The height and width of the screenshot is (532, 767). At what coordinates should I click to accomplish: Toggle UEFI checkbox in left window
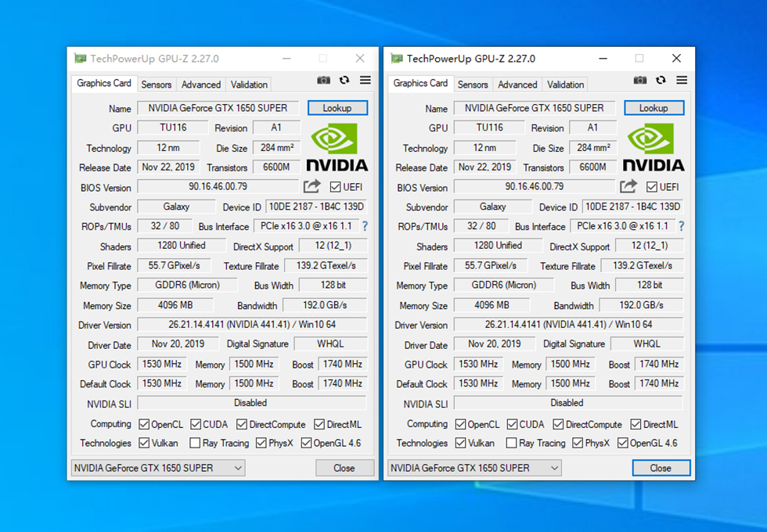point(336,187)
